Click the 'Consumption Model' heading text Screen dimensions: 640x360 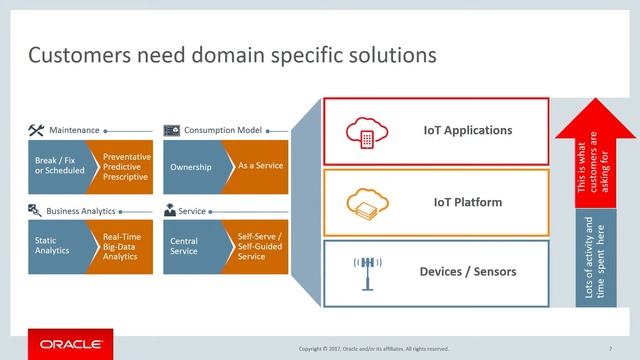pyautogui.click(x=223, y=130)
